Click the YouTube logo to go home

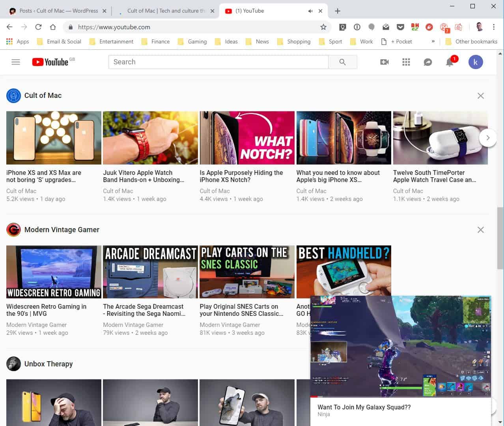(x=50, y=62)
